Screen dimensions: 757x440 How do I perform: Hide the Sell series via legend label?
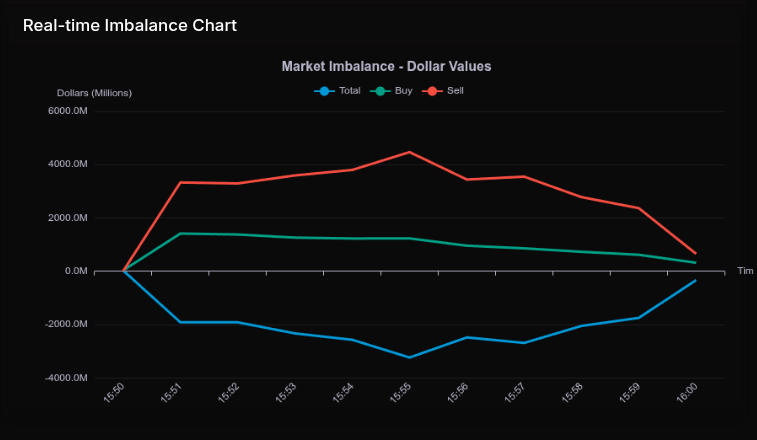pyautogui.click(x=455, y=91)
